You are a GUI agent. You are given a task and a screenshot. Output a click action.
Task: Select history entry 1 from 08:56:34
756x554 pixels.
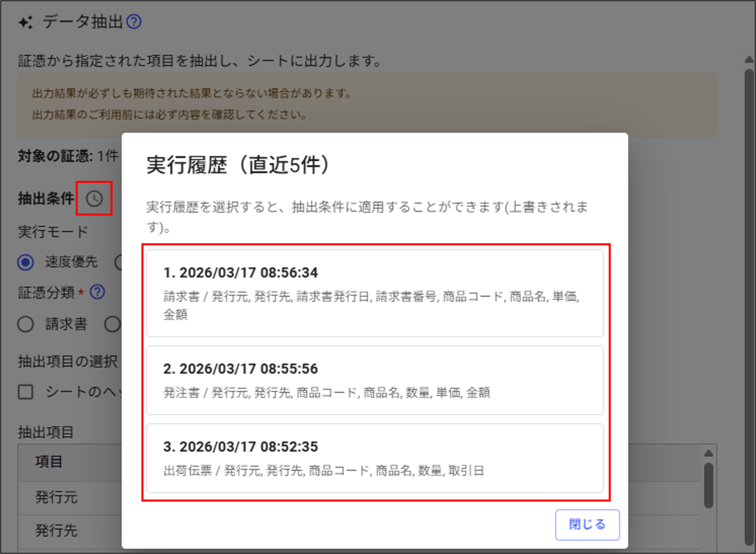pyautogui.click(x=375, y=293)
